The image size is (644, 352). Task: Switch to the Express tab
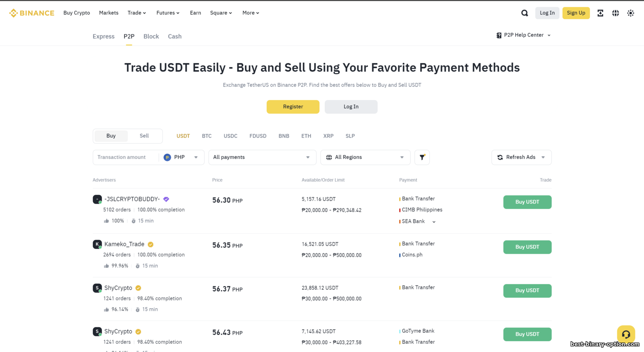point(104,36)
